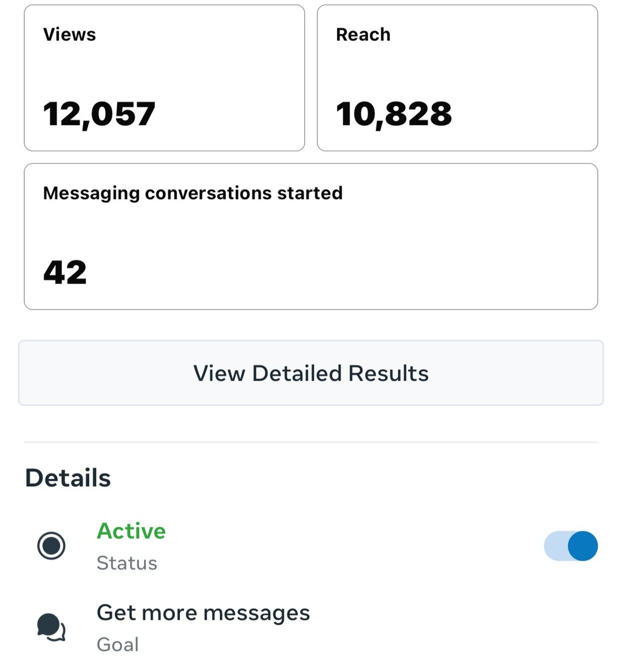
Task: Click the light-blue track of status toggle
Action: 556,546
